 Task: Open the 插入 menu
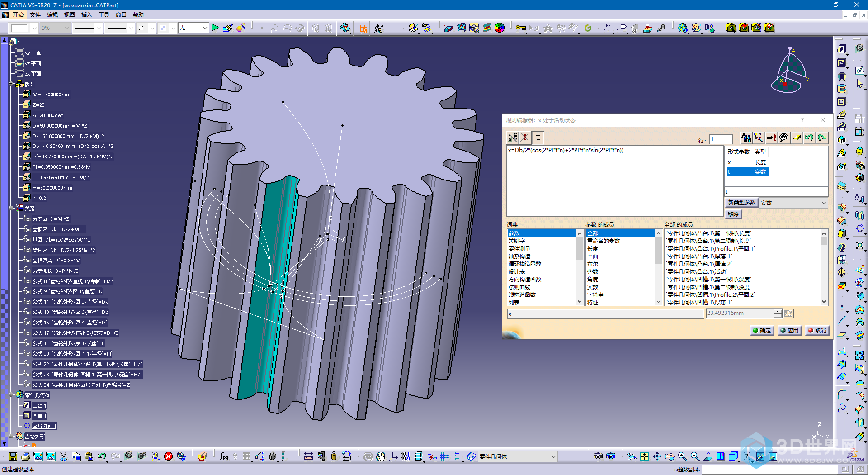[x=86, y=15]
